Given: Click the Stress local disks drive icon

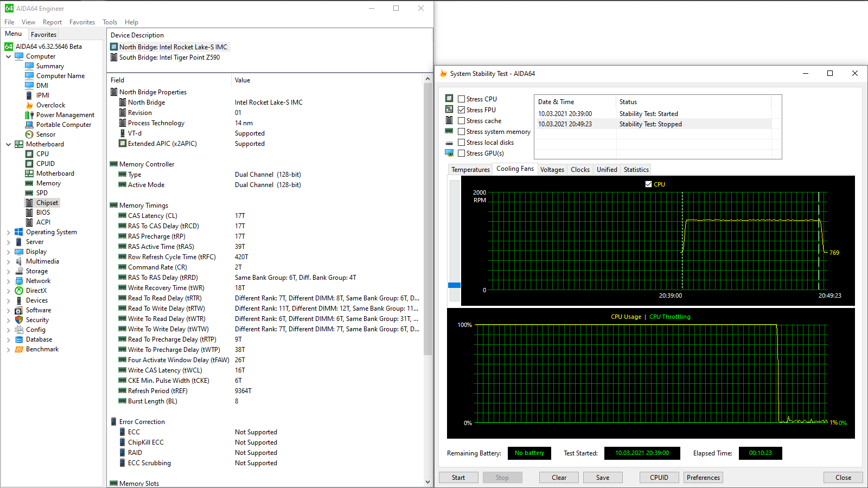Looking at the screenshot, I should [x=449, y=143].
